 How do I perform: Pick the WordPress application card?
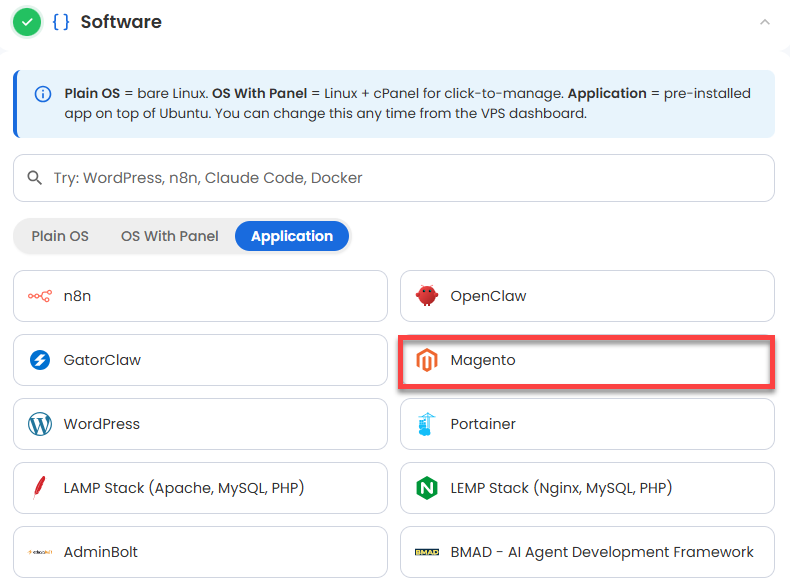coord(201,424)
